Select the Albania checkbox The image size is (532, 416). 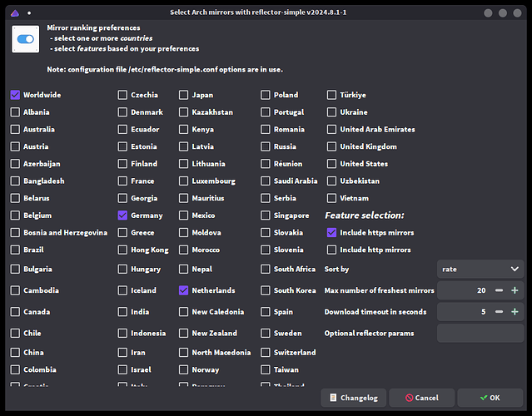point(15,112)
